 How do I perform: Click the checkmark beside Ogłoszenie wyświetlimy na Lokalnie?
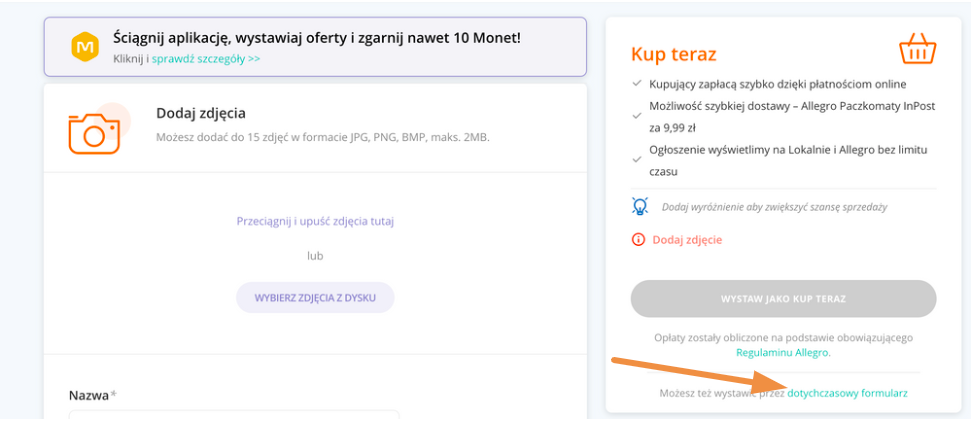click(x=636, y=160)
